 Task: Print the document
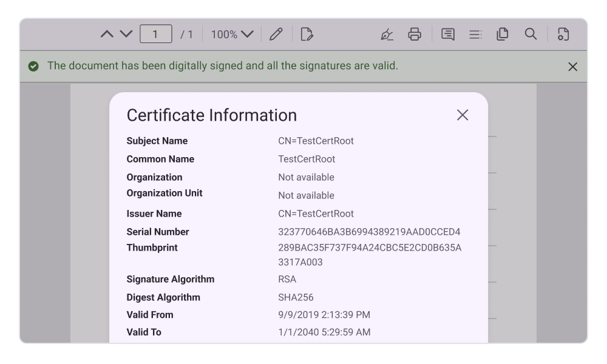(x=415, y=34)
